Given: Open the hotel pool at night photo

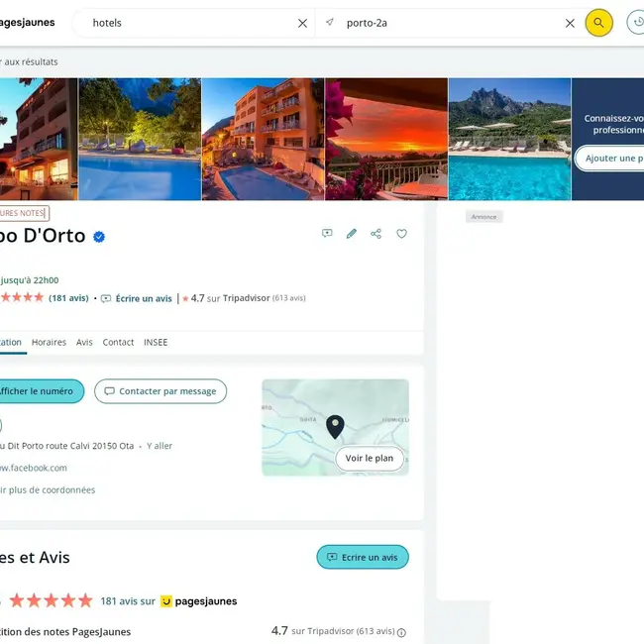Looking at the screenshot, I should (x=140, y=140).
